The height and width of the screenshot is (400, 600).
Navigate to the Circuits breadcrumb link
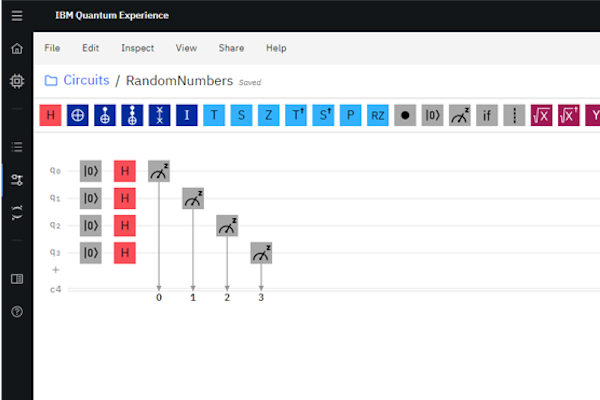coord(86,80)
